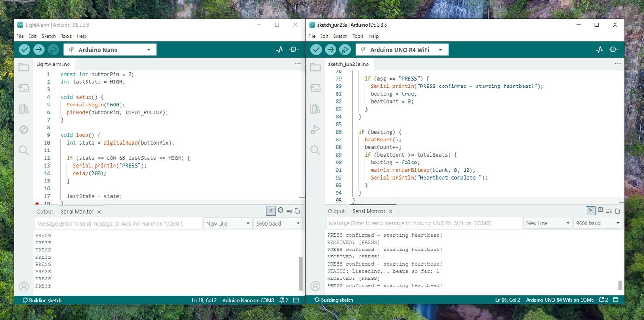This screenshot has width=644, height=320.
Task: Click Arduino Nano on COM8 status text
Action: click(x=248, y=300)
